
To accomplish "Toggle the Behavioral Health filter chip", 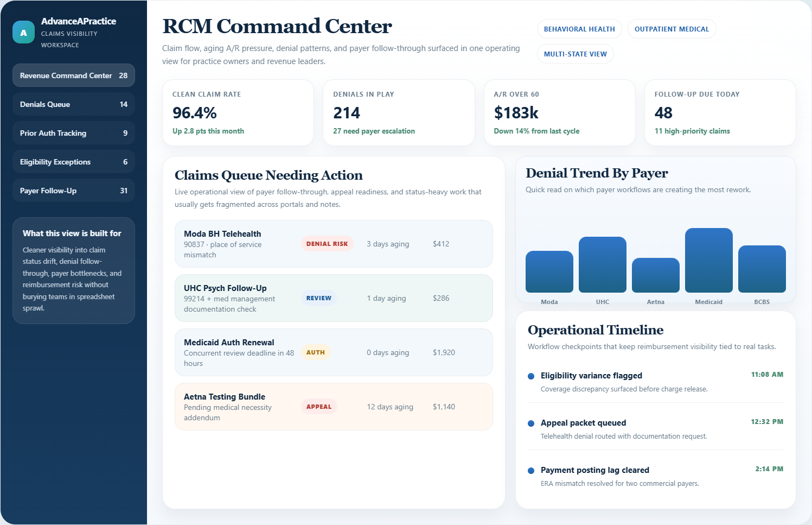I will [579, 29].
